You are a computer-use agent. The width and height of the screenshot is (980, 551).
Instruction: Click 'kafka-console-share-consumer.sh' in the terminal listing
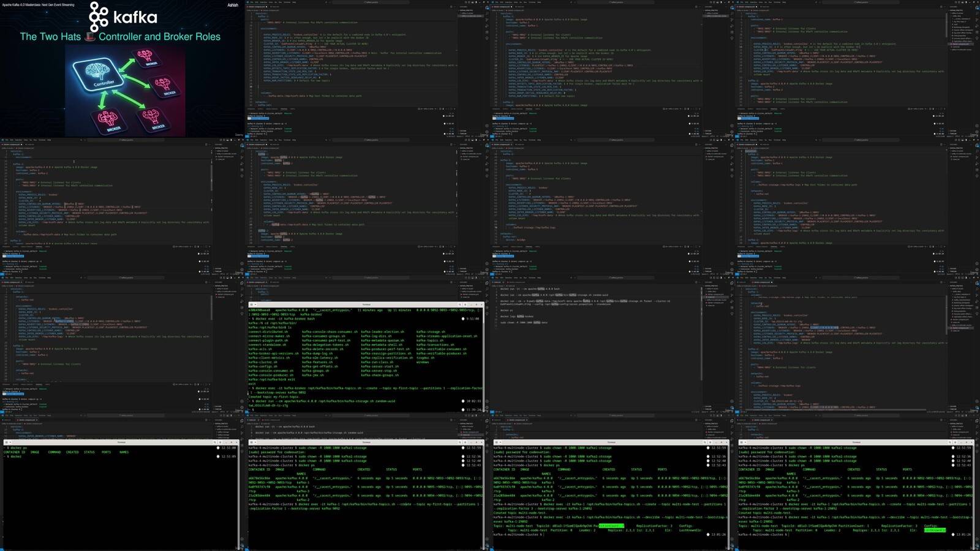click(x=330, y=332)
